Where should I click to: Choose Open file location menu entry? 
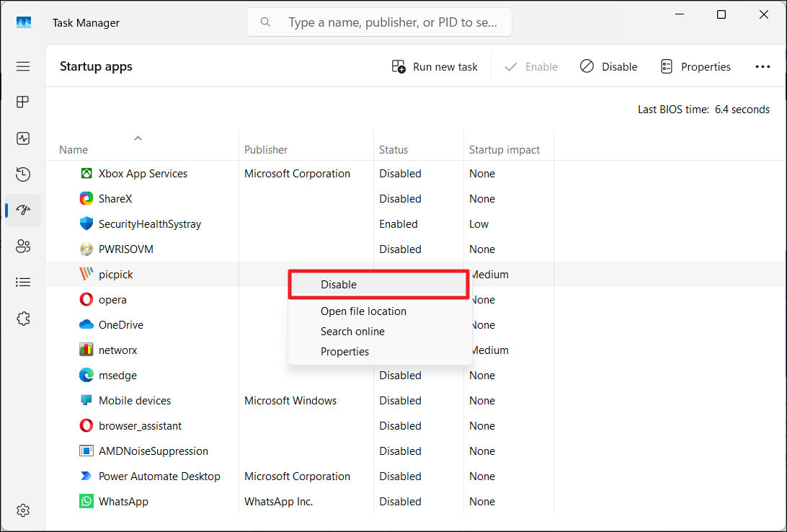(363, 311)
